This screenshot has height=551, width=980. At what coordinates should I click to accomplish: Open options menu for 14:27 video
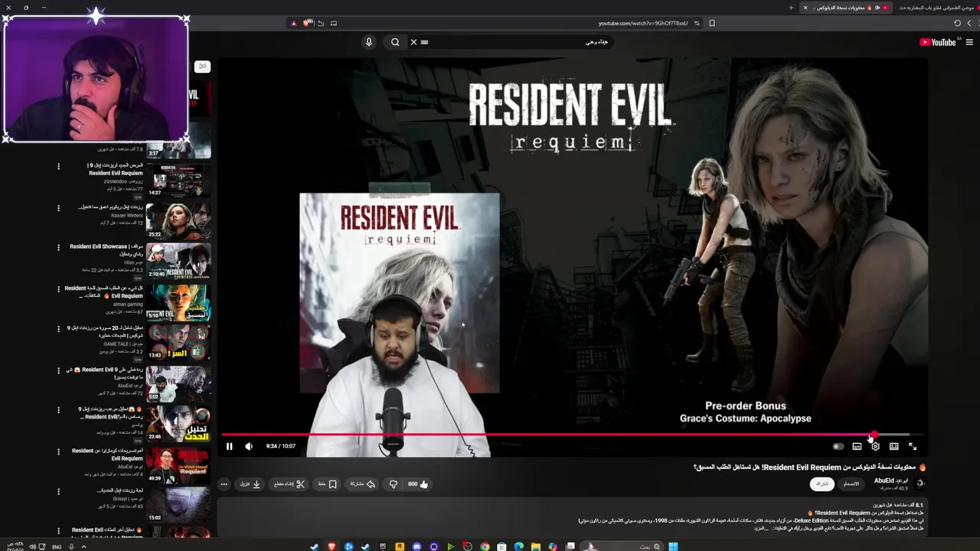58,166
